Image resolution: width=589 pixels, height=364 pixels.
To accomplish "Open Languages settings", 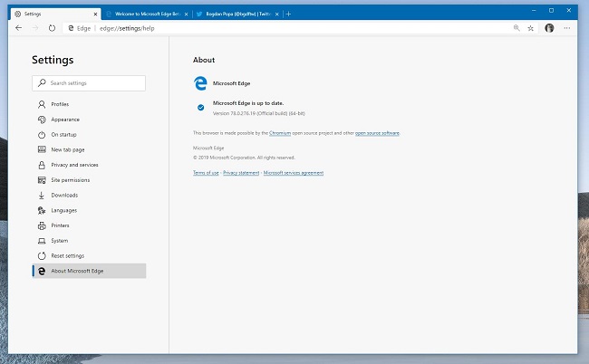I will (89, 210).
